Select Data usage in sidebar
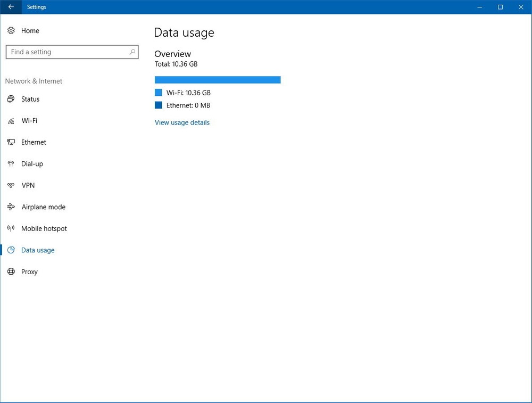532x403 pixels. (x=38, y=250)
